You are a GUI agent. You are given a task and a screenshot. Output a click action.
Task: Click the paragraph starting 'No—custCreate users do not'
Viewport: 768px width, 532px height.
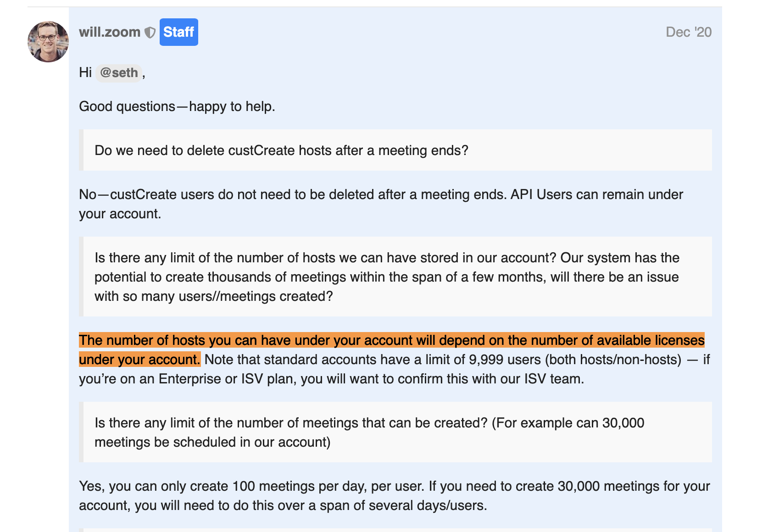(x=381, y=204)
